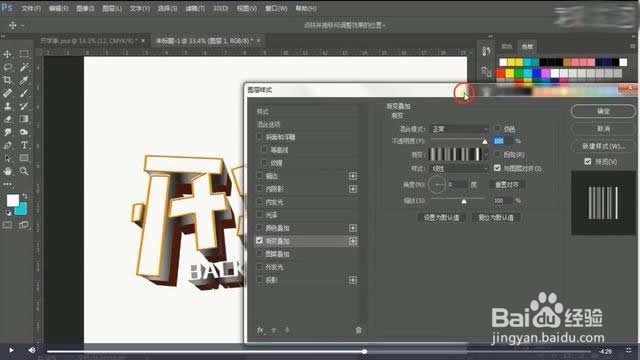The height and width of the screenshot is (360, 640).
Task: Open the 文件 menu
Action: click(31, 8)
